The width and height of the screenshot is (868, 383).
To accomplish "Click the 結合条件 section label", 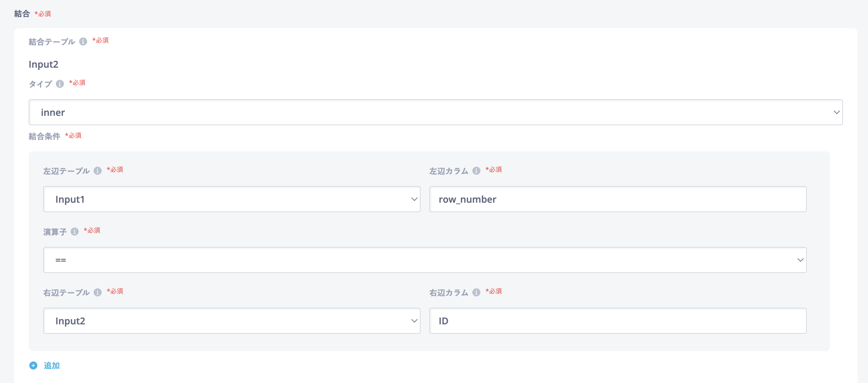I will tap(45, 136).
